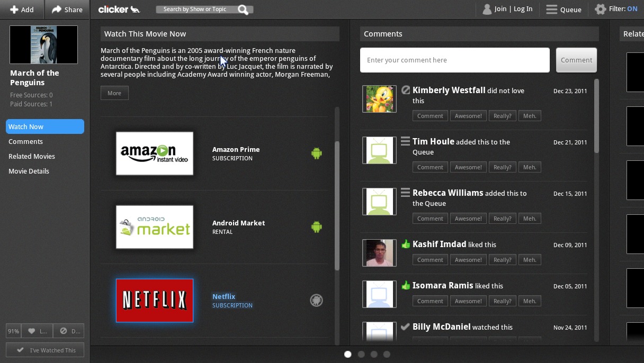Open the Netflix logo tile
The image size is (644, 363).
pyautogui.click(x=155, y=301)
